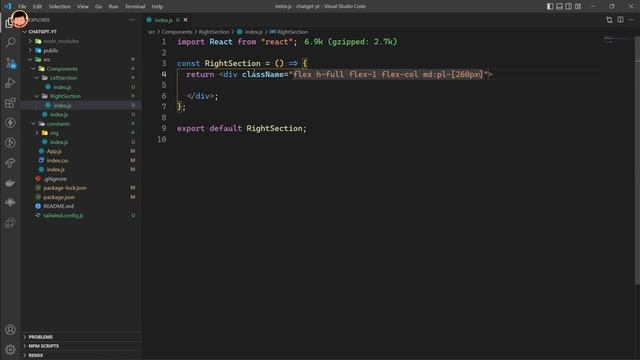This screenshot has height=360, width=640.
Task: Toggle the primary side bar layout icon
Action: click(x=550, y=6)
